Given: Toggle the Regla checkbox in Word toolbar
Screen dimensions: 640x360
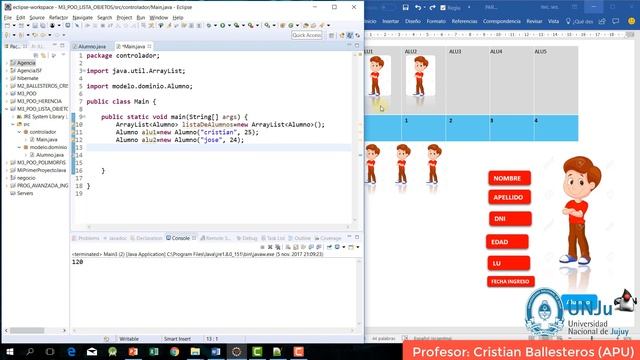Looking at the screenshot, I should point(443,8).
